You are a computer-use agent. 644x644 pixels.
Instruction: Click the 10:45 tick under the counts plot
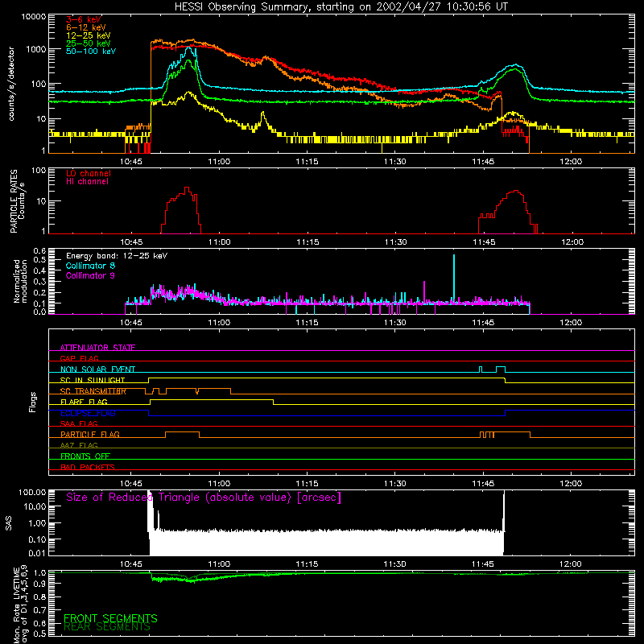(131, 162)
